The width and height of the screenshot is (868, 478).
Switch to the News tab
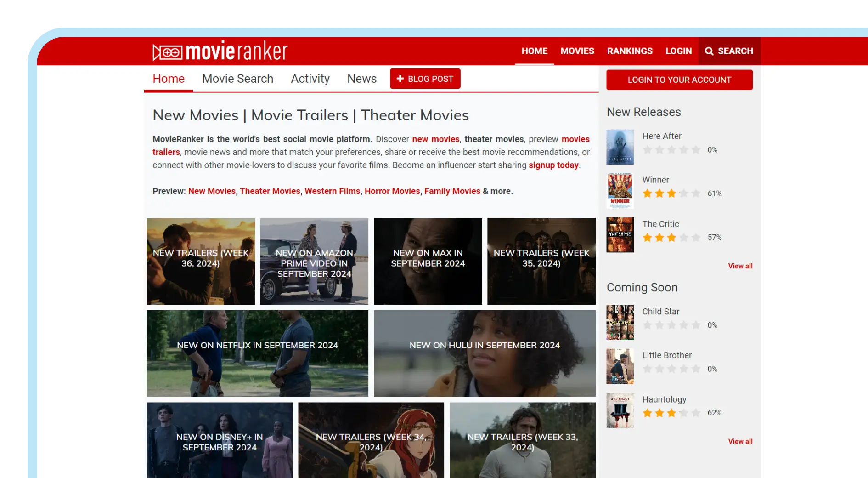(362, 79)
